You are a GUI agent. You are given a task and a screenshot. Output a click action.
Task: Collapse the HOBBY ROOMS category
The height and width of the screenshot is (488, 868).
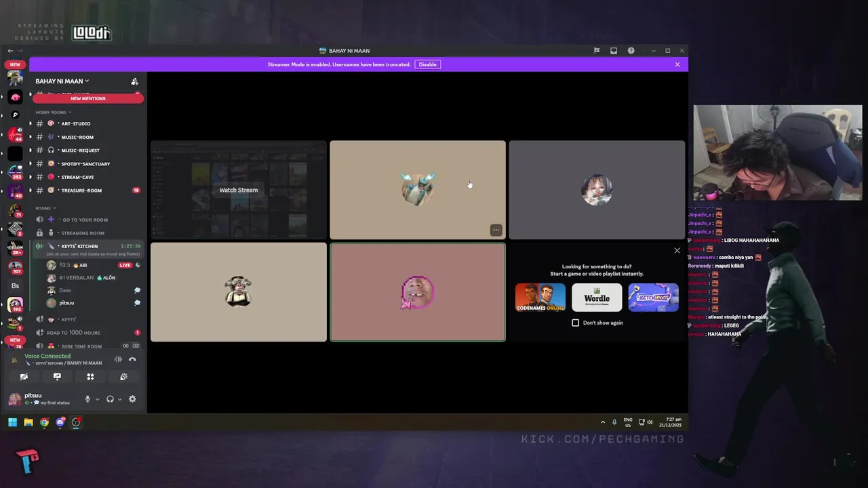(x=53, y=112)
